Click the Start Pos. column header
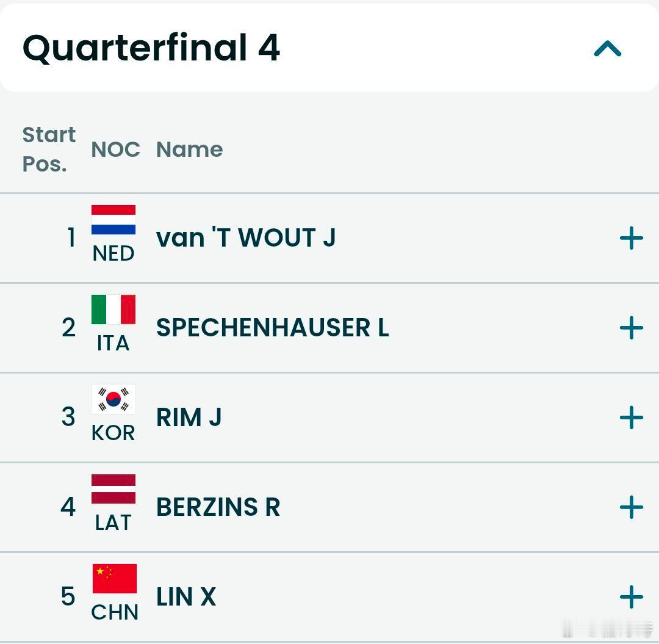 (49, 149)
